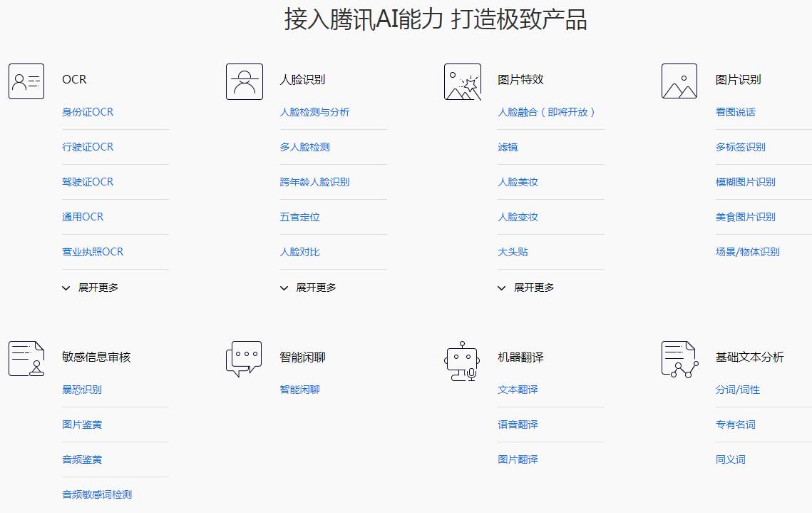Open the 音频鉴黄 link
The height and width of the screenshot is (513, 812).
tap(82, 459)
